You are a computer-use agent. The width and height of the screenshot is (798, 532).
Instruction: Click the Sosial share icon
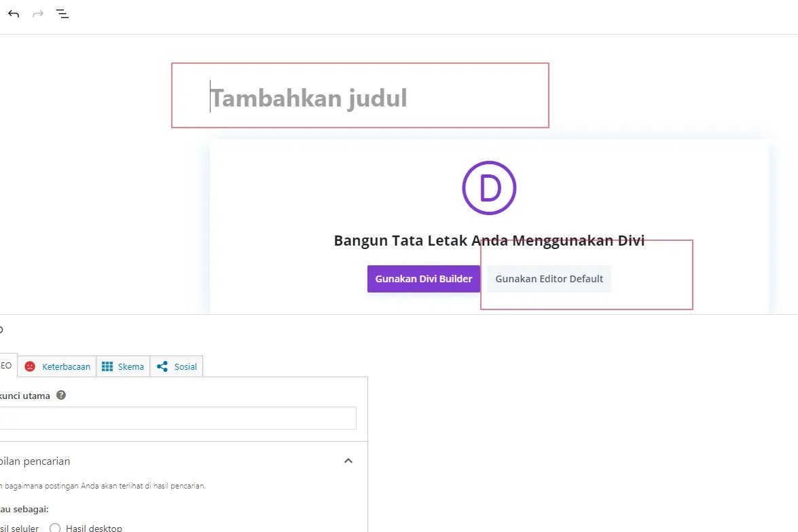[x=162, y=366]
